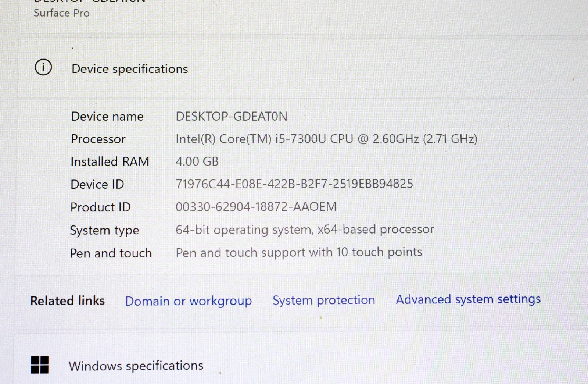Select device name value DESKTOP-GDEAT0N
This screenshot has height=384, width=588.
pos(232,116)
